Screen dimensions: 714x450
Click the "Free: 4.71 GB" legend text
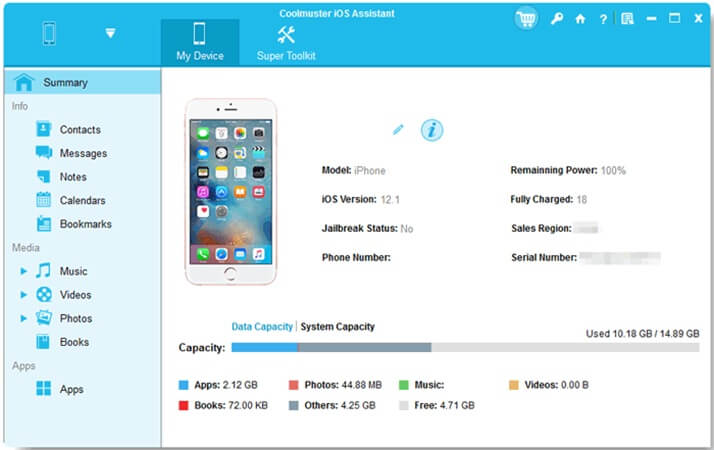(x=444, y=405)
